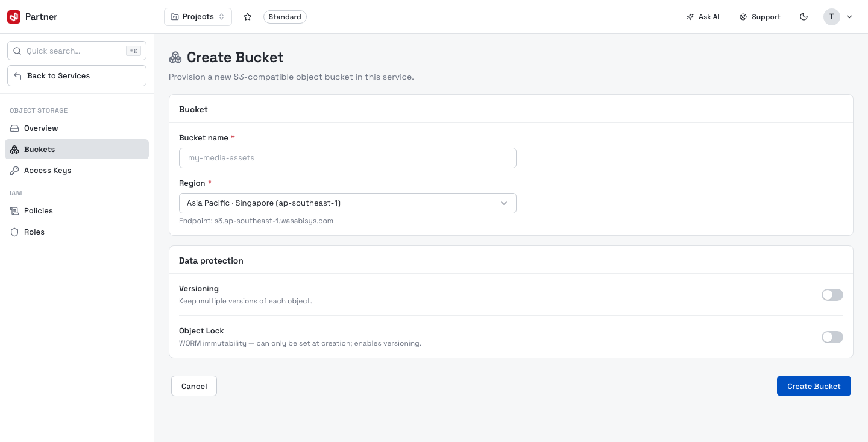The width and height of the screenshot is (868, 442).
Task: Go Back to Services
Action: coord(77,76)
